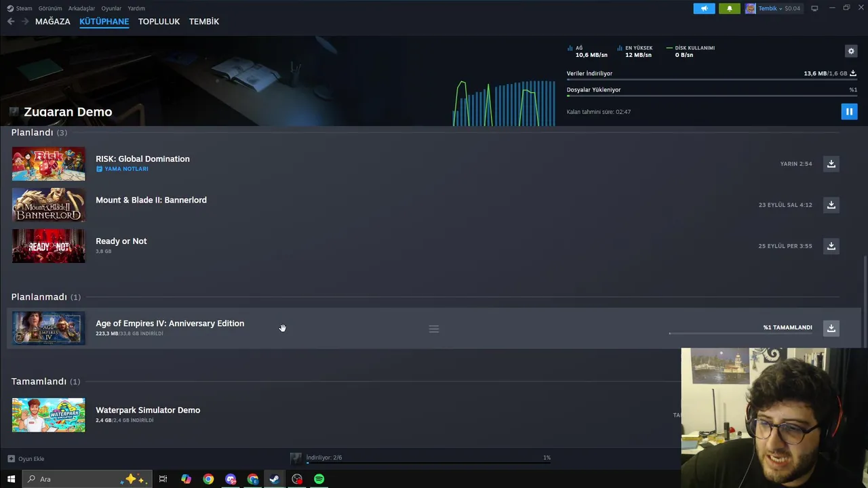Grab the Age of Empires reorder handle

[x=434, y=329]
